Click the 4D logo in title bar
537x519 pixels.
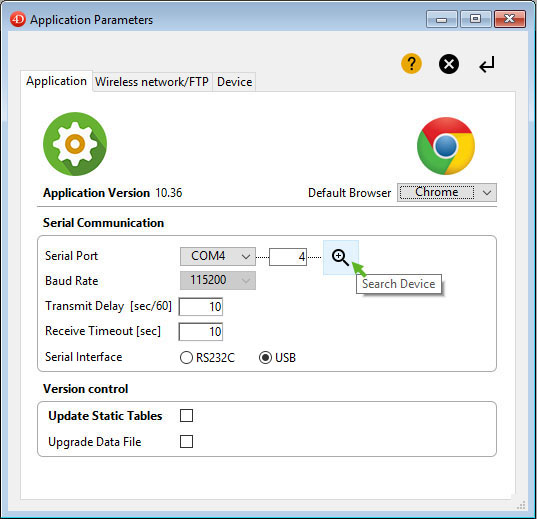pos(18,19)
